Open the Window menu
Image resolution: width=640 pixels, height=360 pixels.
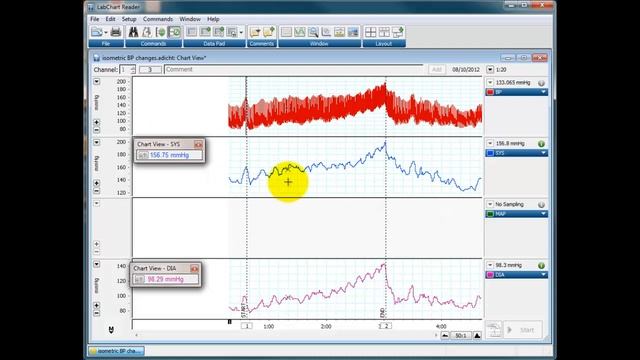pyautogui.click(x=190, y=19)
